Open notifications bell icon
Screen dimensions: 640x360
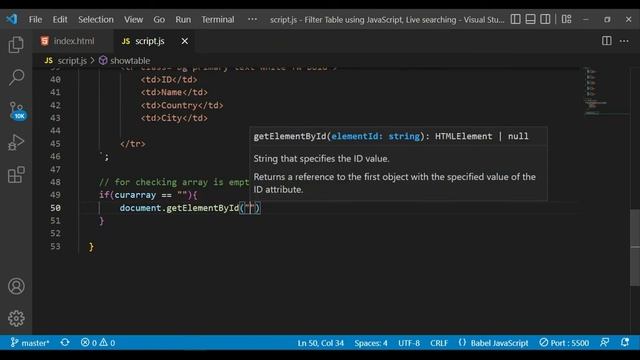(624, 343)
